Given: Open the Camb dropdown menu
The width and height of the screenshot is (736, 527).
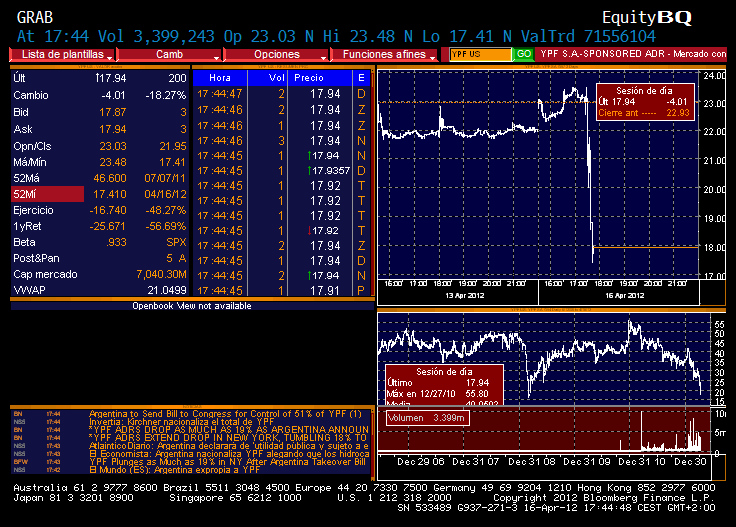Looking at the screenshot, I should 169,54.
